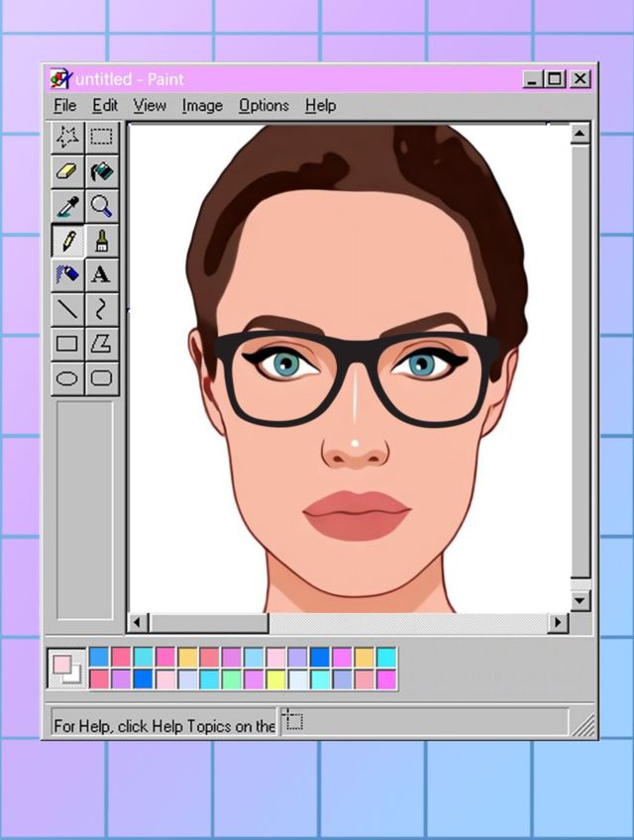Open the Image menu
Screen dimensions: 634x840
tap(202, 105)
